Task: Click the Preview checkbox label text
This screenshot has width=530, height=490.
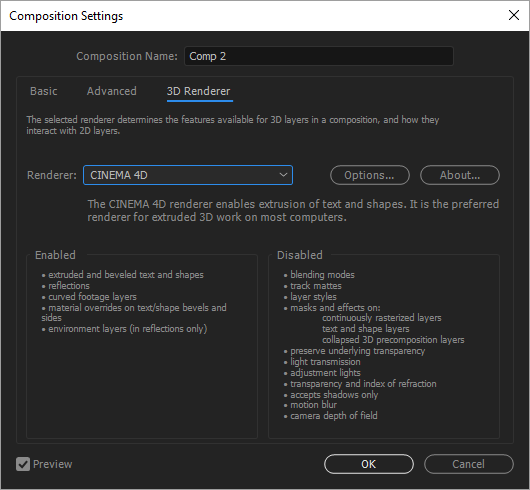Action: point(53,464)
